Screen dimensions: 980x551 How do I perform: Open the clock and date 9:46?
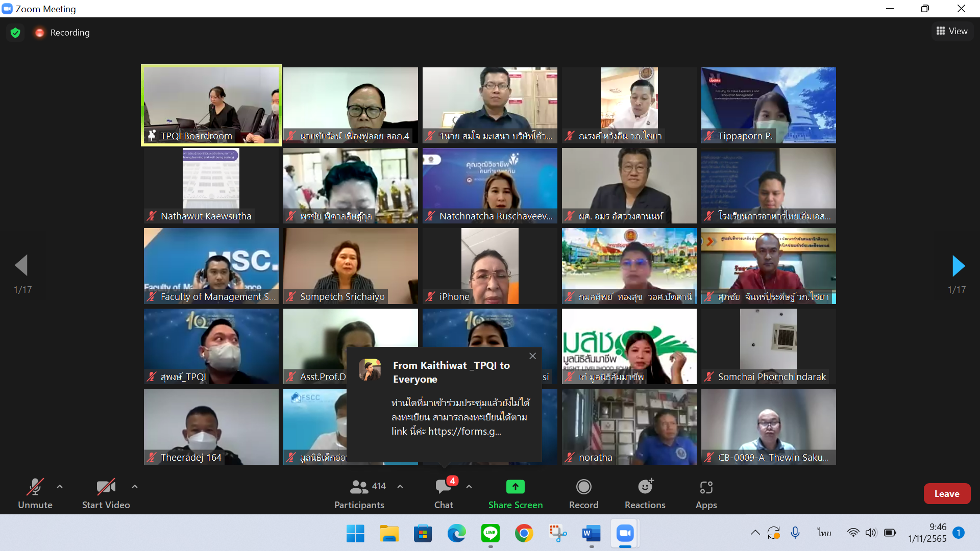927,533
